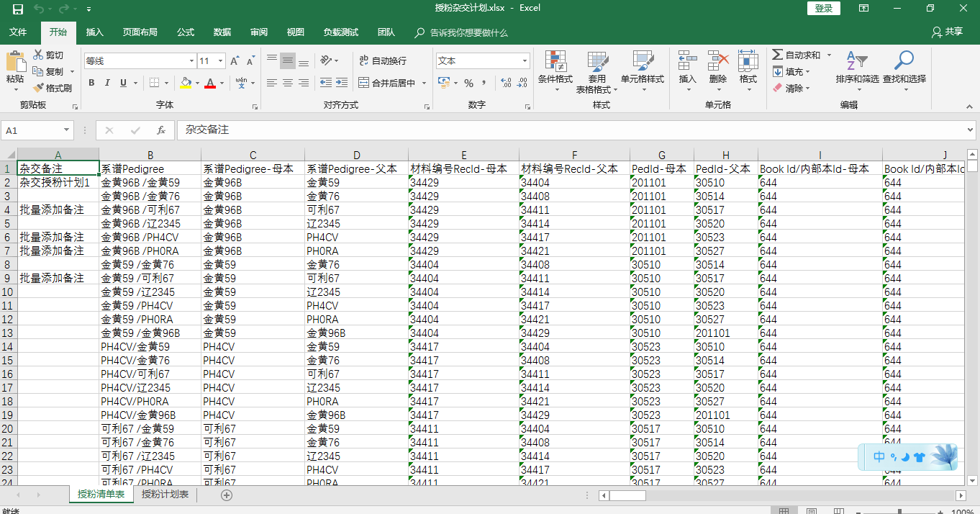
Task: Click the Increase Decimal icon
Action: (x=506, y=83)
